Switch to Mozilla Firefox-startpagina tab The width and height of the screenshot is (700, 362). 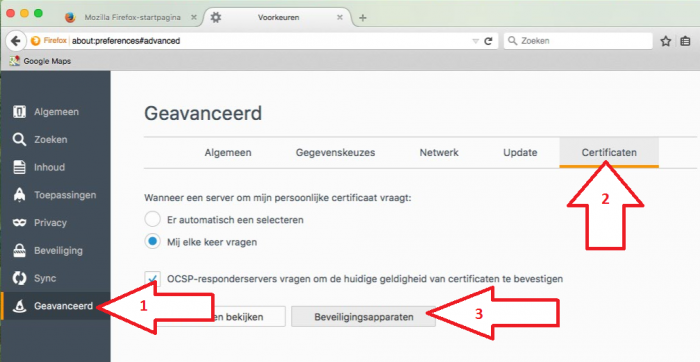[x=131, y=17]
